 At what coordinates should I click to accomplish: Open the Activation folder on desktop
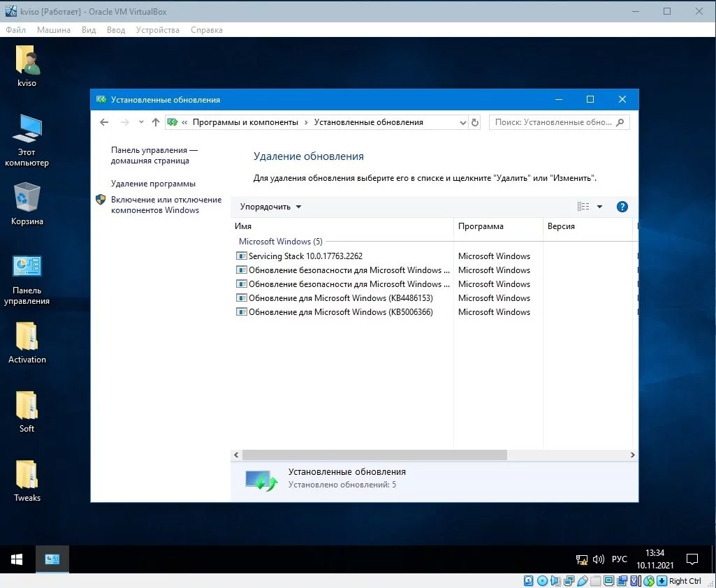[27, 343]
